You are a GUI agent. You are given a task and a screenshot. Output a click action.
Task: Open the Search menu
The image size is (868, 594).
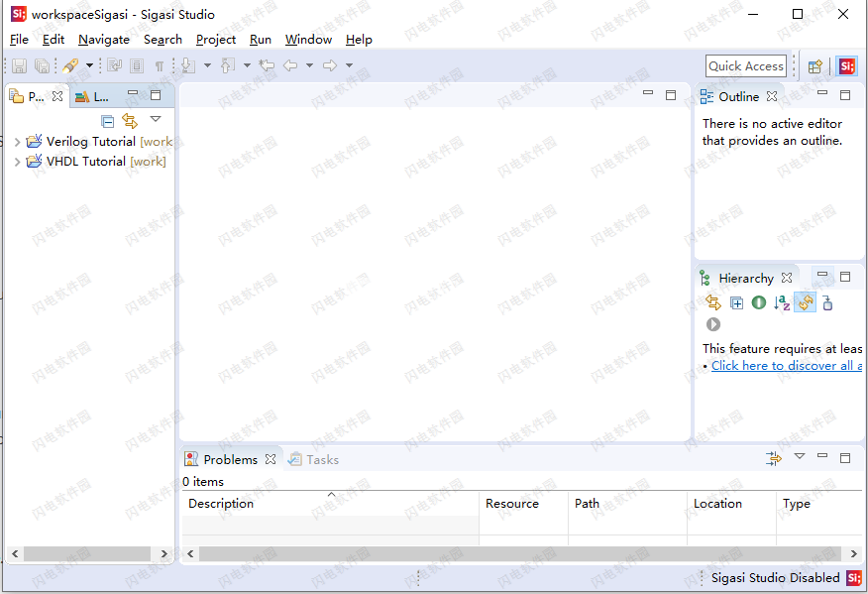(163, 40)
